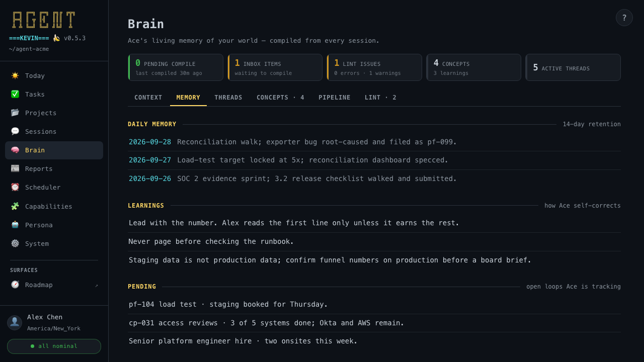Open Roadmap external link arrow
This screenshot has height=362, width=644.
[97, 285]
